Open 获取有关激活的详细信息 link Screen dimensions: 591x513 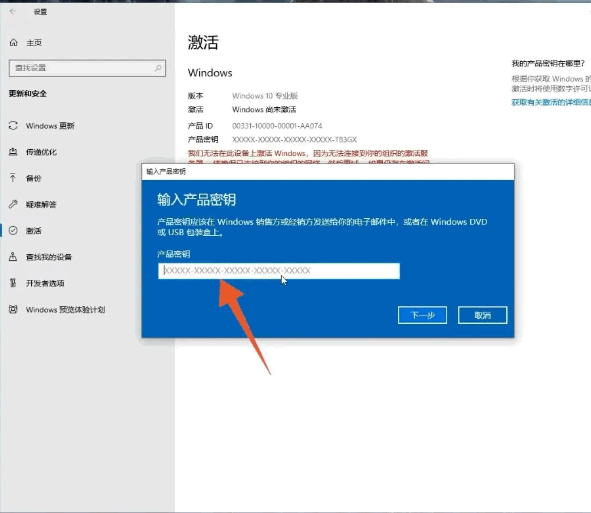(x=551, y=103)
